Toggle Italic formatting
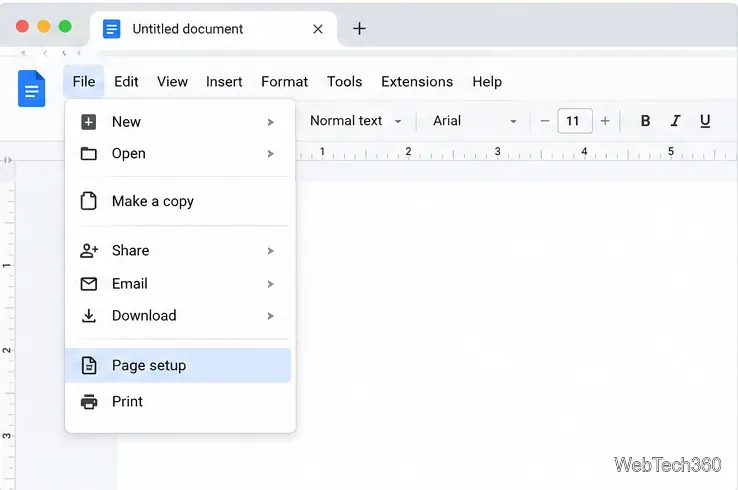 (675, 121)
